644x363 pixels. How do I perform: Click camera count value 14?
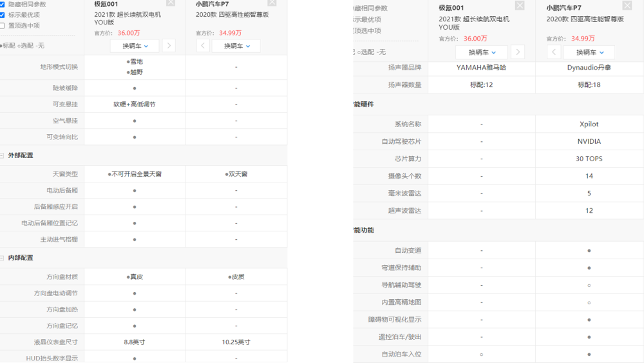click(x=589, y=176)
